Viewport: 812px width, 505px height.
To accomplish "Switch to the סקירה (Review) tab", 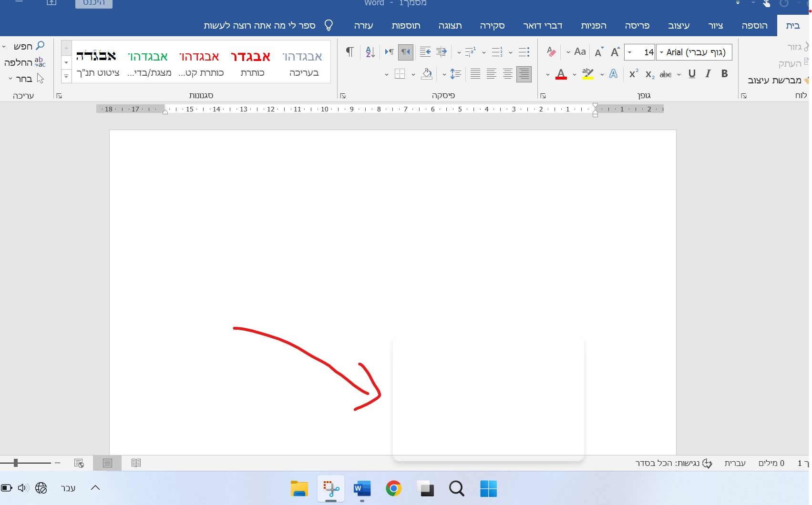I will (x=492, y=26).
